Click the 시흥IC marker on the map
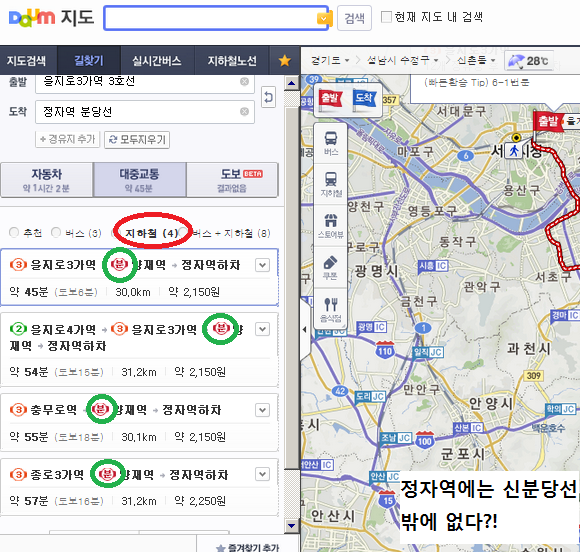The height and width of the screenshot is (552, 580). 433,266
